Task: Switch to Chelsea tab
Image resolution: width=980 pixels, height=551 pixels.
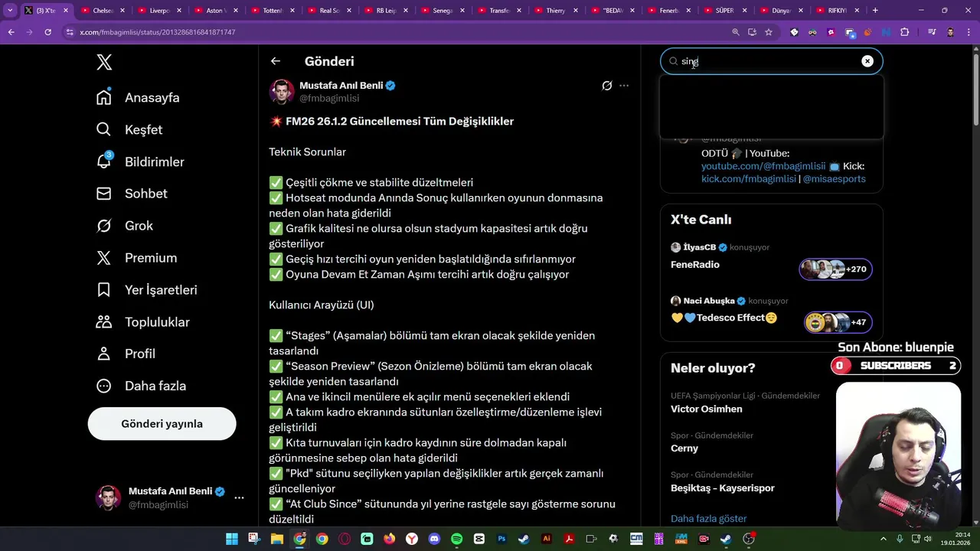Action: coord(103,11)
